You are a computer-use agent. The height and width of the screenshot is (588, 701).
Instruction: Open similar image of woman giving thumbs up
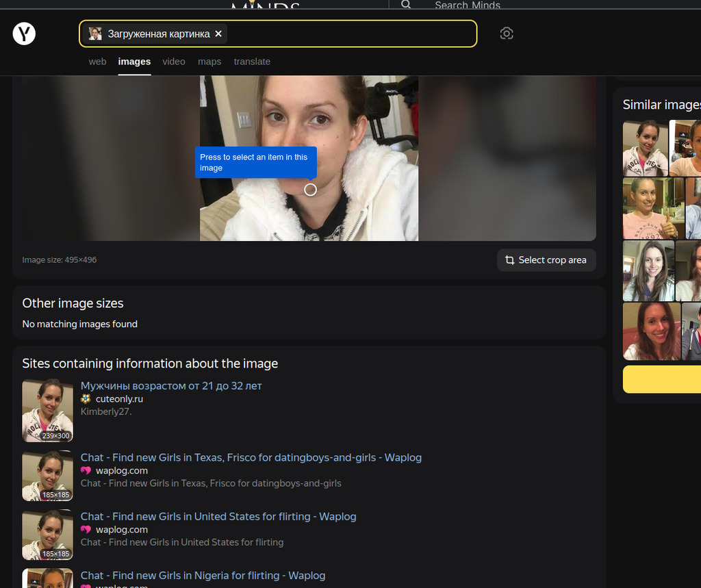[x=653, y=208]
